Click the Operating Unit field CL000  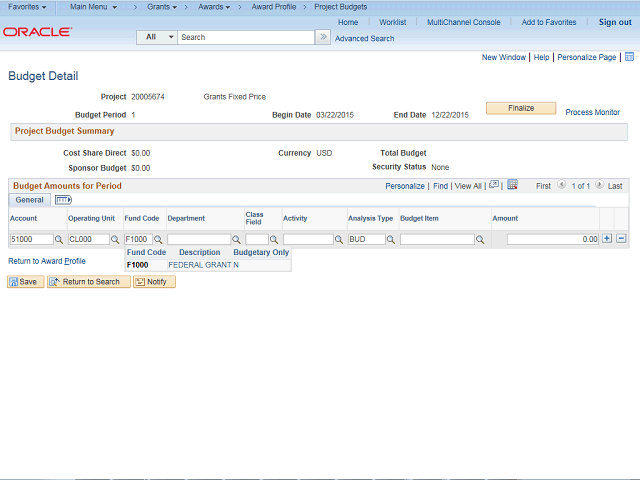[x=89, y=239]
